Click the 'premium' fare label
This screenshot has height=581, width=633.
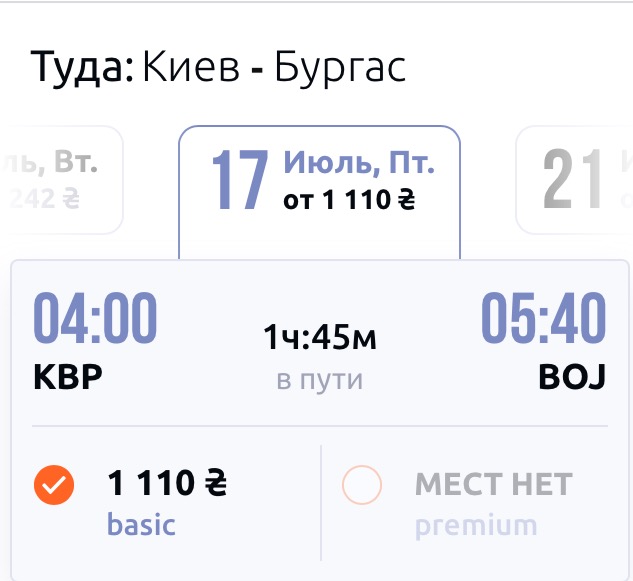click(x=476, y=525)
